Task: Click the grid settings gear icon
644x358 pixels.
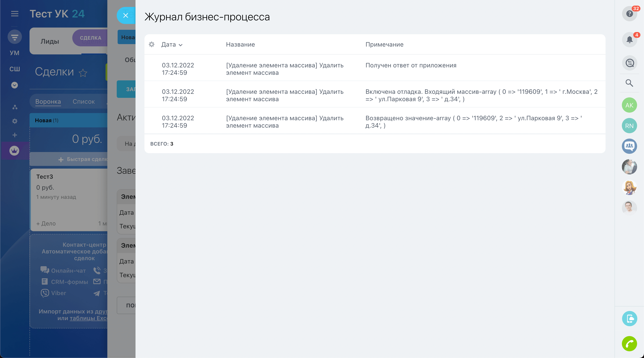Action: click(152, 45)
